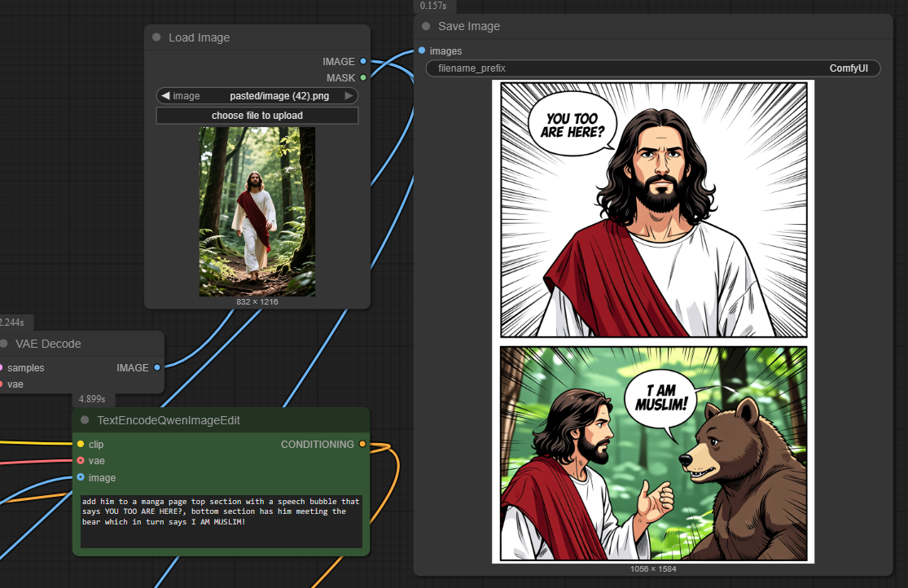
Task: Click the IMAGE output socket on VAE Decode
Action: point(157,367)
